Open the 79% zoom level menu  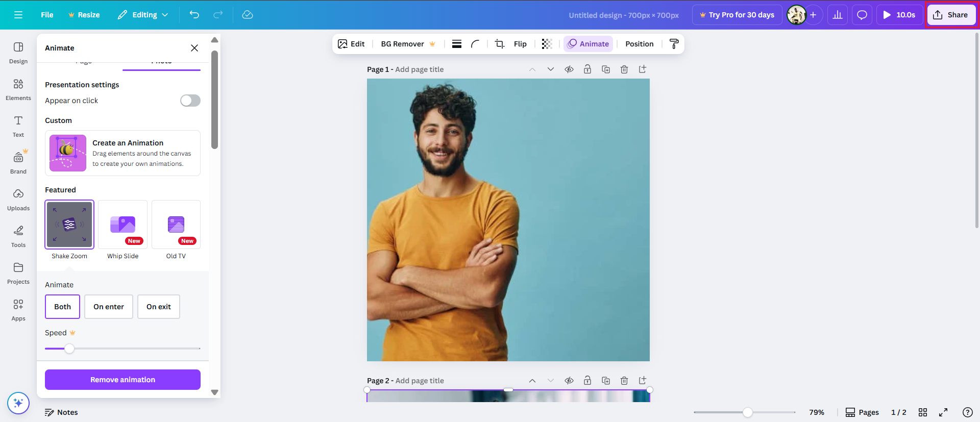pyautogui.click(x=817, y=412)
